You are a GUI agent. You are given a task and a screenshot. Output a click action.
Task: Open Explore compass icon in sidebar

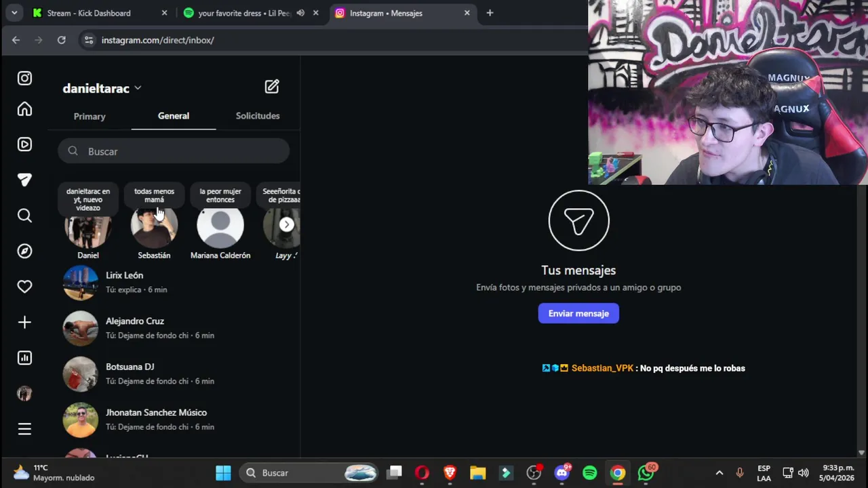(x=24, y=251)
